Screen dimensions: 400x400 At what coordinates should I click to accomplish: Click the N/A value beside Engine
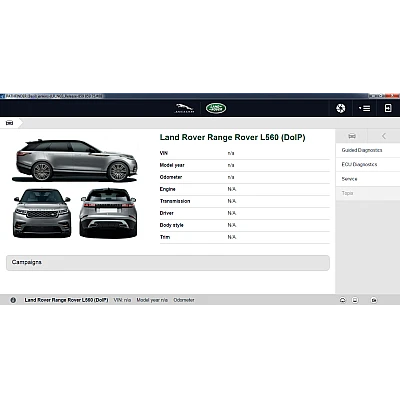(232, 189)
